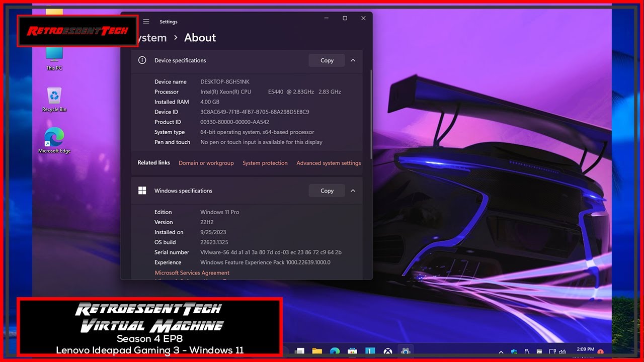Viewport: 644px width, 362px height.
Task: Click the Device specifications info icon
Action: tap(142, 60)
